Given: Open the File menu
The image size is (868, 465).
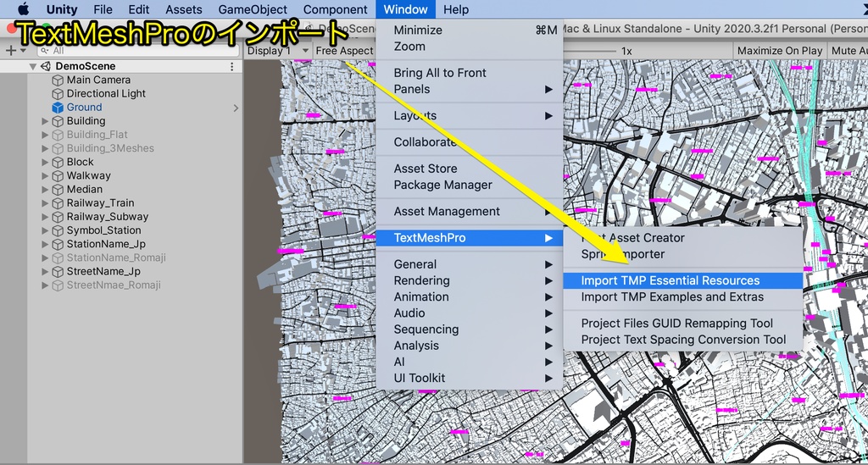Looking at the screenshot, I should (103, 9).
